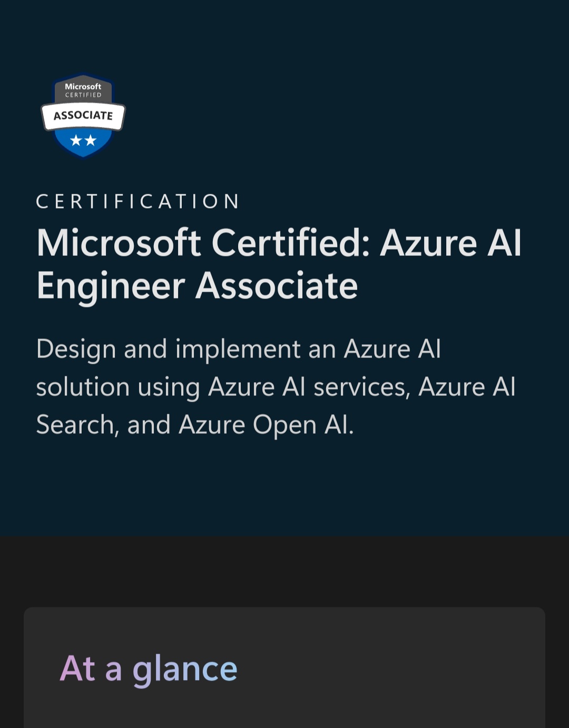The image size is (569, 728).
Task: Select the CERTIFICATION label text
Action: click(x=138, y=202)
